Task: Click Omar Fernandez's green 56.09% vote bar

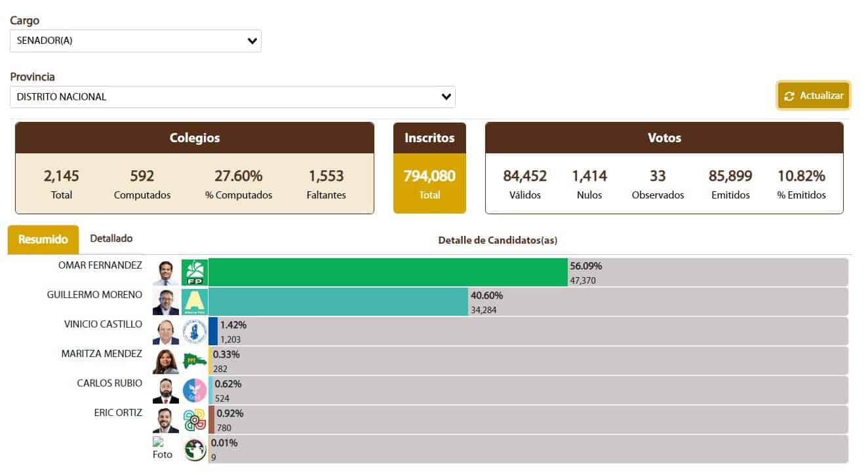Action: (x=387, y=273)
